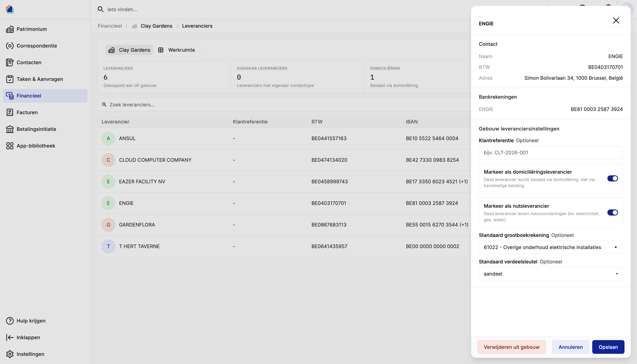Click the Leveranciers count card

pos(164,77)
